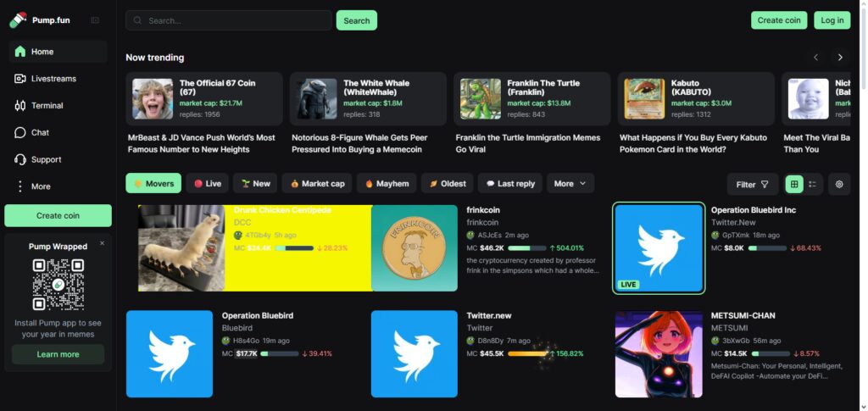Image resolution: width=868 pixels, height=411 pixels.
Task: Select the Last reply tab
Action: pyautogui.click(x=510, y=184)
